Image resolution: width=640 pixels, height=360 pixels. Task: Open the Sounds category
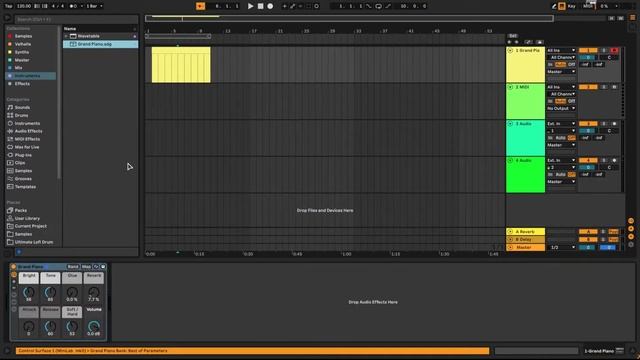(x=22, y=107)
